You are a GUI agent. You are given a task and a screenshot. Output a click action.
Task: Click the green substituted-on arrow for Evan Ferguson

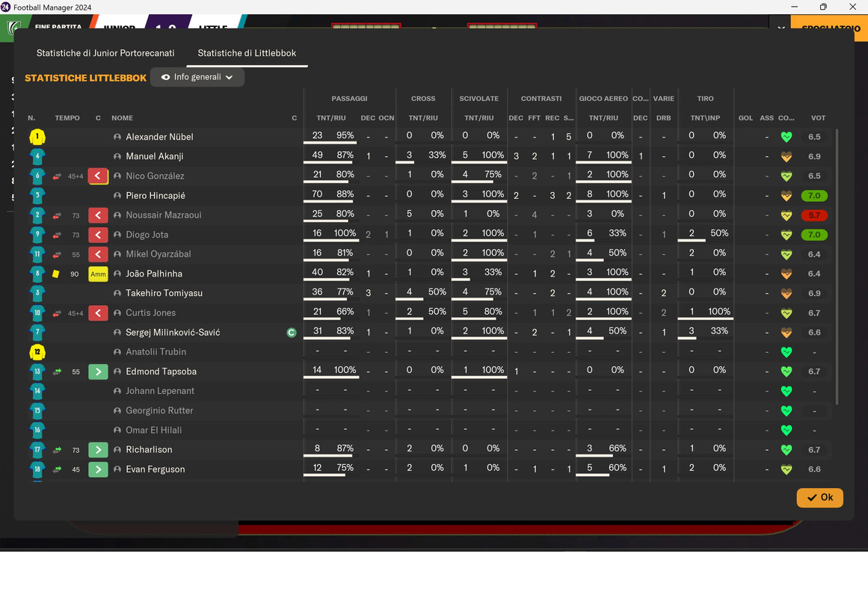pos(98,469)
